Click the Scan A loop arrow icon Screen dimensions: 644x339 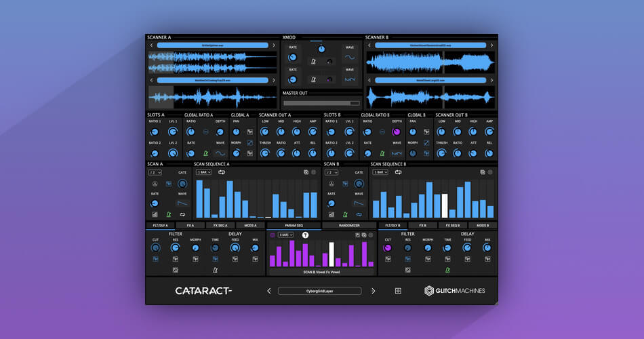pos(182,214)
